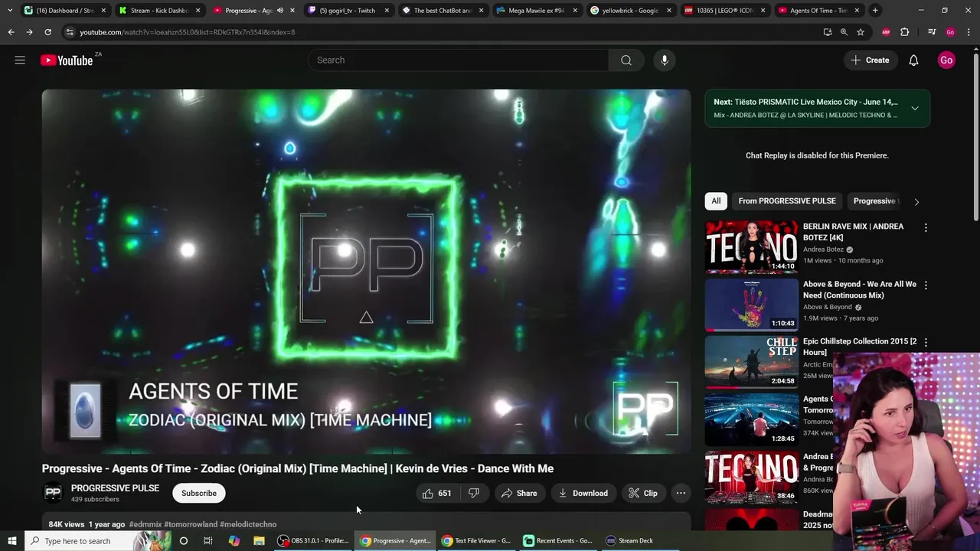
Task: Open File Explorer from the taskbar
Action: (259, 541)
